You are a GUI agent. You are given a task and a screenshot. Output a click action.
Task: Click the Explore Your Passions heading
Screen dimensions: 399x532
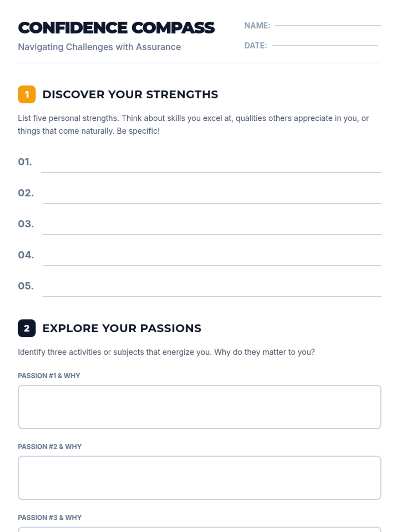(x=122, y=328)
